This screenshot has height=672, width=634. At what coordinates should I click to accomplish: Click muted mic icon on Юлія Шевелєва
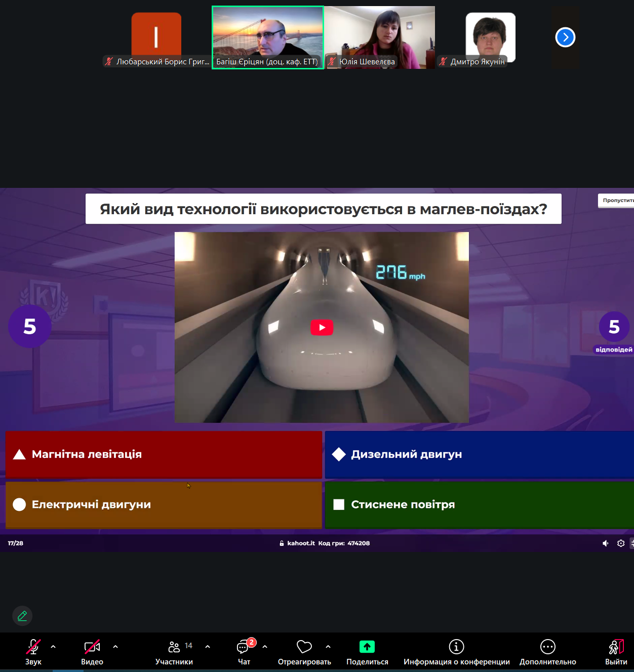(332, 62)
